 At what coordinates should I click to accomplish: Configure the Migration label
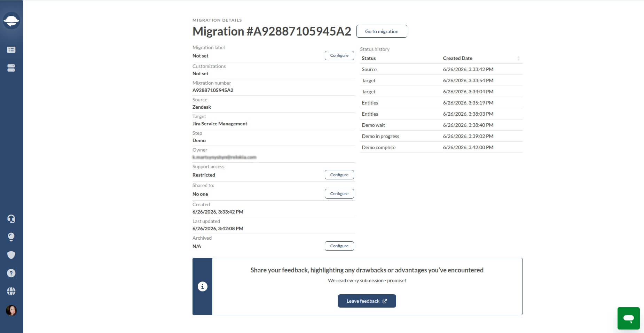click(339, 55)
